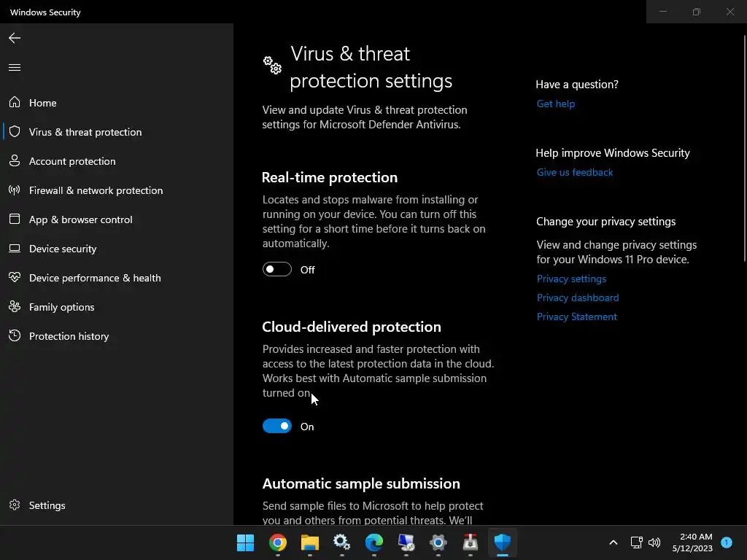Open File Explorer from taskbar
The height and width of the screenshot is (560, 747).
309,542
